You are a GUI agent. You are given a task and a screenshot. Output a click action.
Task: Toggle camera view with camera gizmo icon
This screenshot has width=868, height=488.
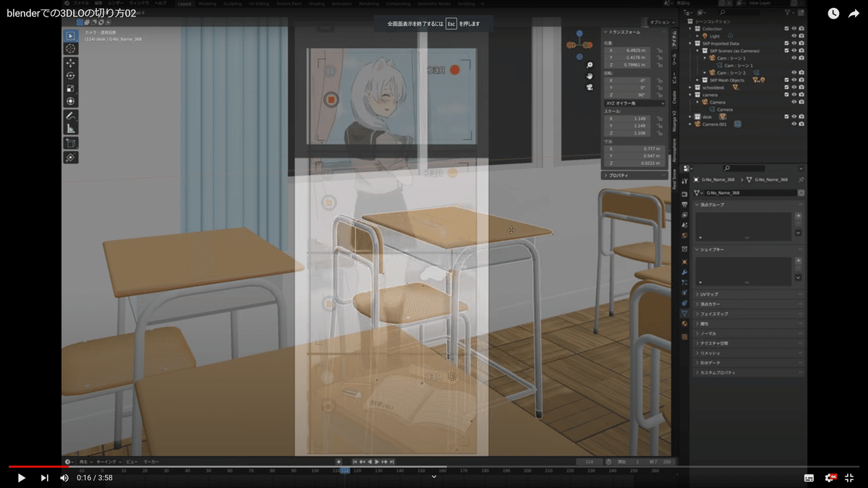tap(590, 87)
